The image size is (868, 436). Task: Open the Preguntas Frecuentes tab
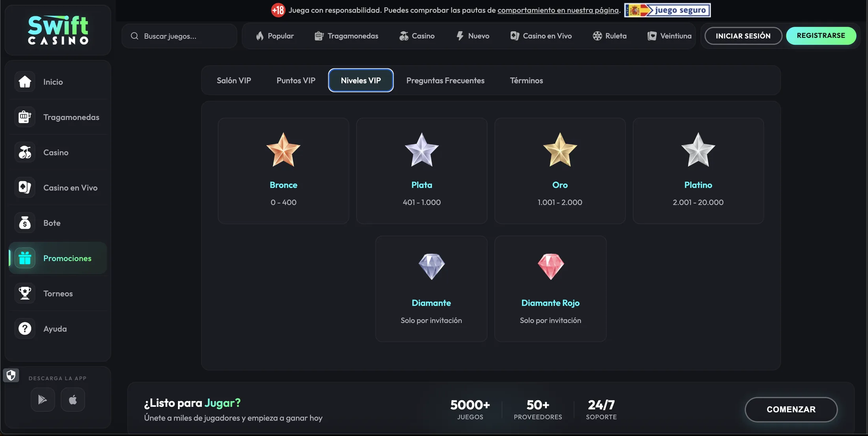click(445, 80)
